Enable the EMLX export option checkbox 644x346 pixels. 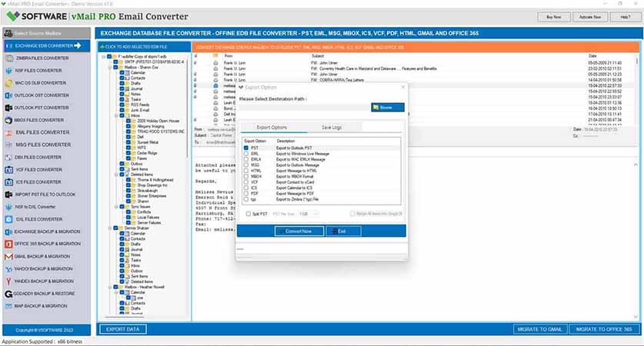(x=246, y=159)
